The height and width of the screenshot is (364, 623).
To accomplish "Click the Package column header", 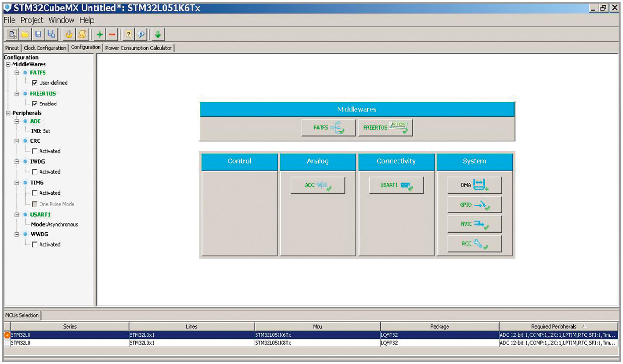I will pos(440,327).
